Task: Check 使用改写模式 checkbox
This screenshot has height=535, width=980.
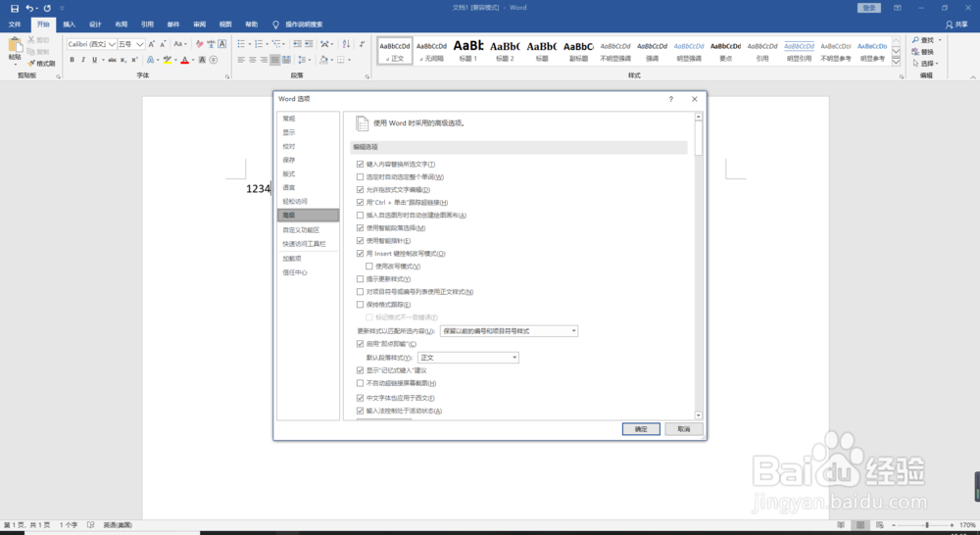Action: point(369,267)
